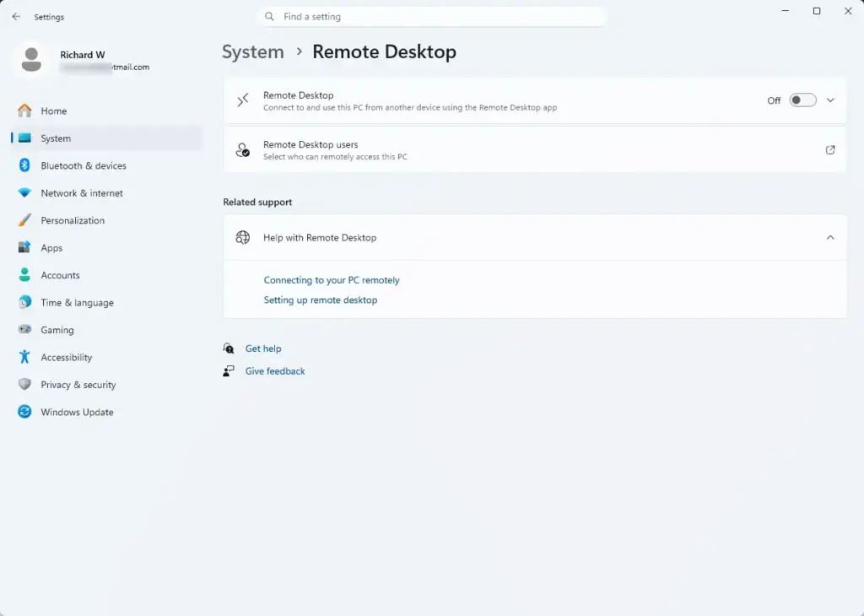Click the Apps icon in sidebar
The image size is (864, 616).
pos(24,247)
